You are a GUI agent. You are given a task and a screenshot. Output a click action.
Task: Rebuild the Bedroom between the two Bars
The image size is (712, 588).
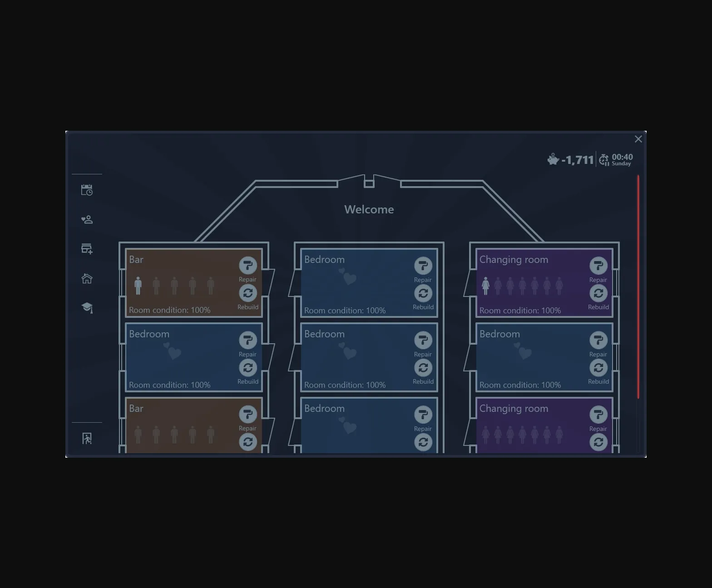248,368
